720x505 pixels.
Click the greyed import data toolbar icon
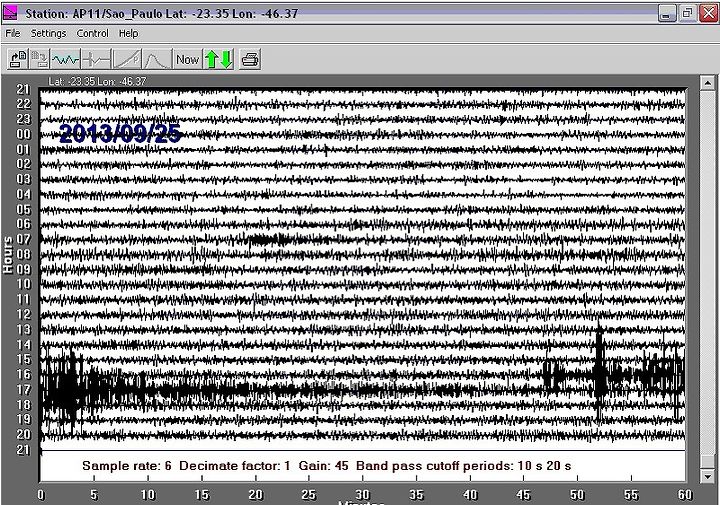point(40,59)
